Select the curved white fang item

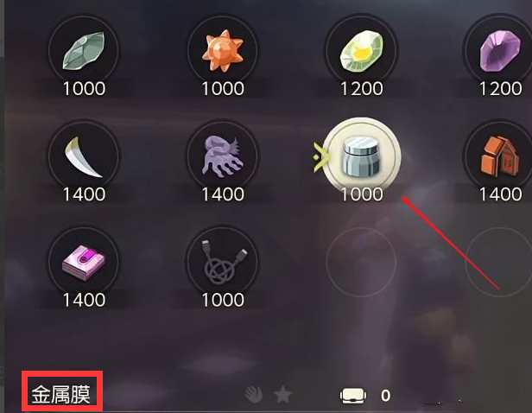(84, 156)
